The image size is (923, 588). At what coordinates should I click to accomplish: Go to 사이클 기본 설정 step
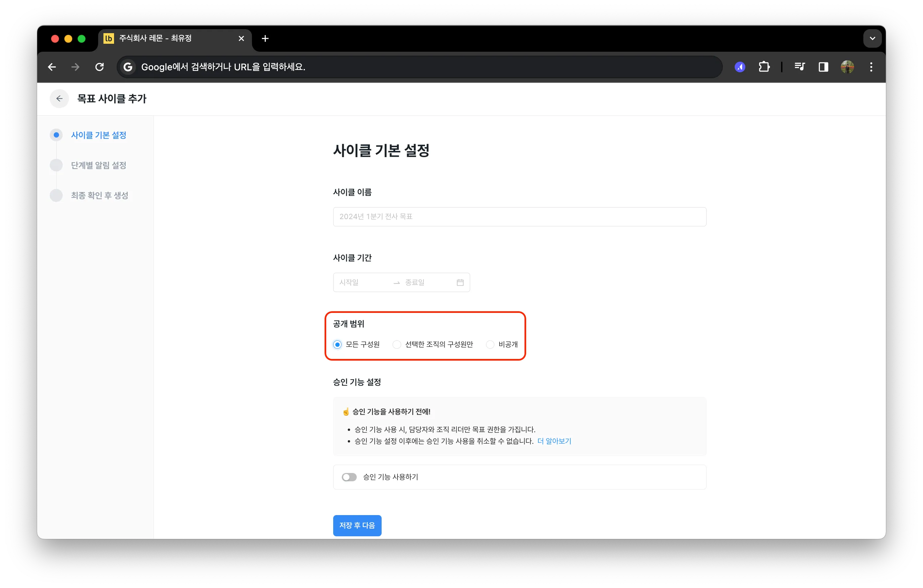(98, 135)
